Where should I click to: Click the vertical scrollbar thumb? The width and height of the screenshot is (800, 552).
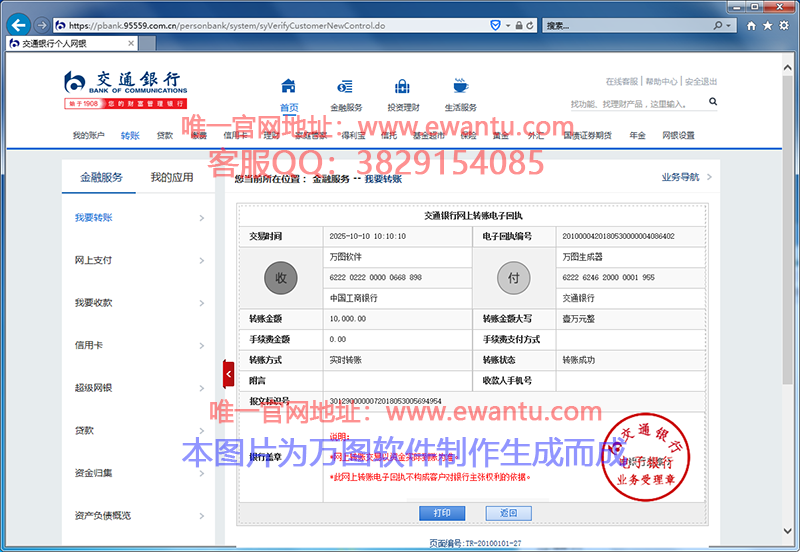click(787, 230)
